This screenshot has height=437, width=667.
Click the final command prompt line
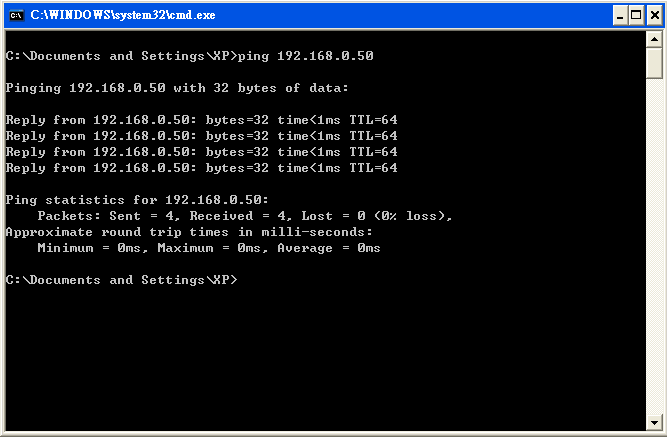pos(122,280)
